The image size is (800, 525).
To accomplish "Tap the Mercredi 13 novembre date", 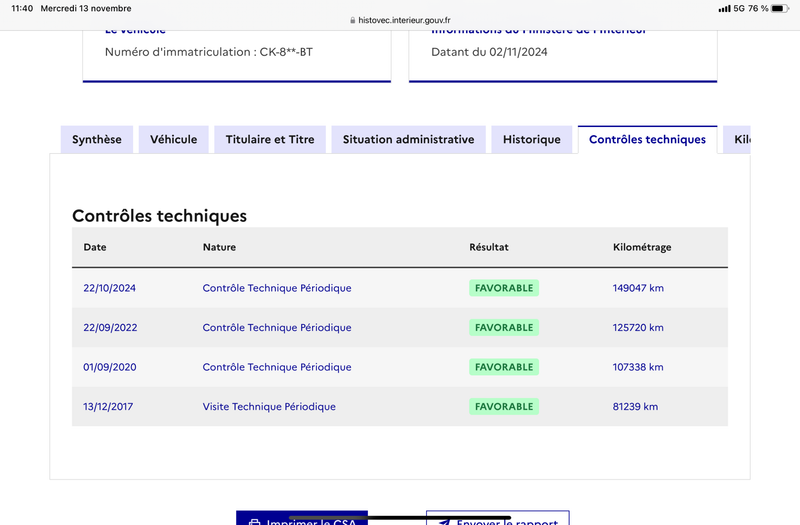I will click(86, 8).
